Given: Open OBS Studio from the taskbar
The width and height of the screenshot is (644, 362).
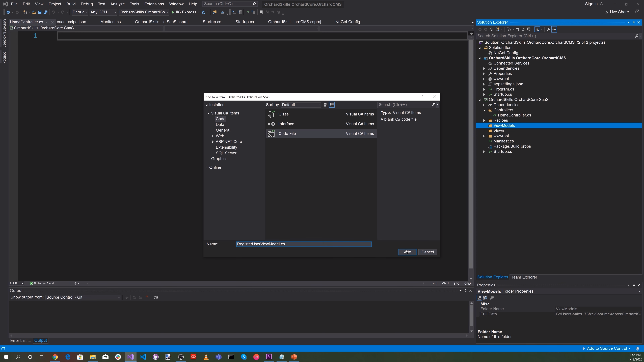Looking at the screenshot, I should [181, 357].
